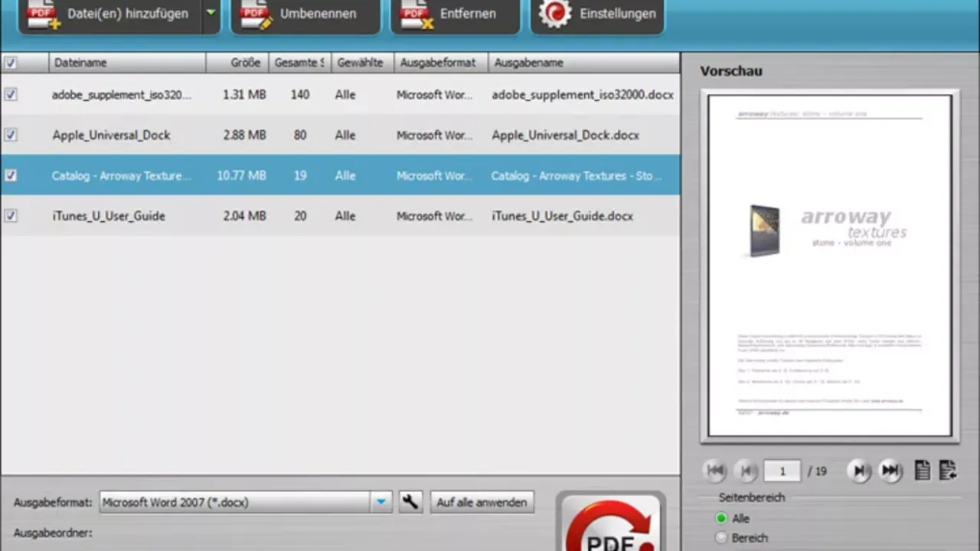Viewport: 980px width, 551px height.
Task: Click the document export icon beside it
Action: [948, 471]
